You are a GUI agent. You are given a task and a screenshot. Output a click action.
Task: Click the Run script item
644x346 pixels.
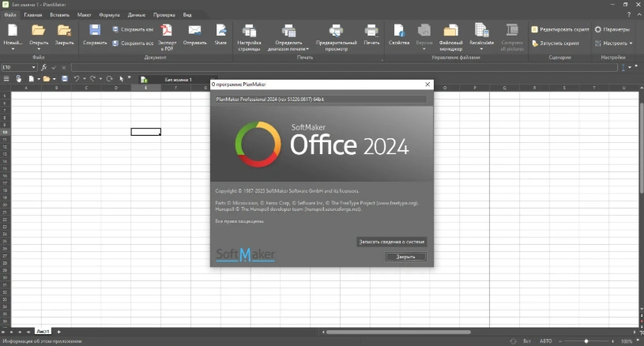pos(555,43)
